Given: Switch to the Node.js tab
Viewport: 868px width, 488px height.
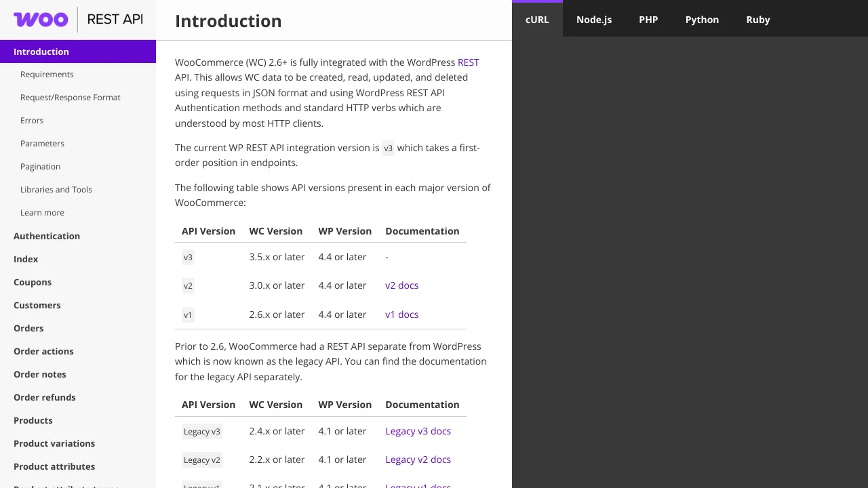Looking at the screenshot, I should 594,20.
